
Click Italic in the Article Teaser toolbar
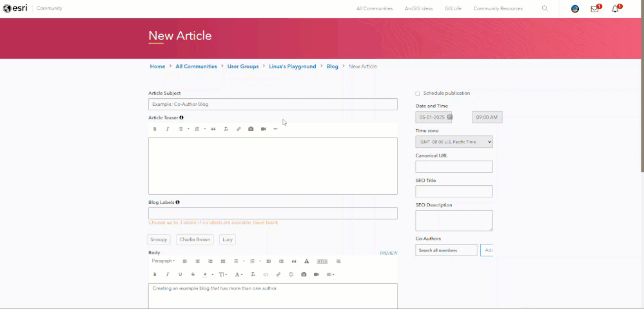pyautogui.click(x=168, y=129)
